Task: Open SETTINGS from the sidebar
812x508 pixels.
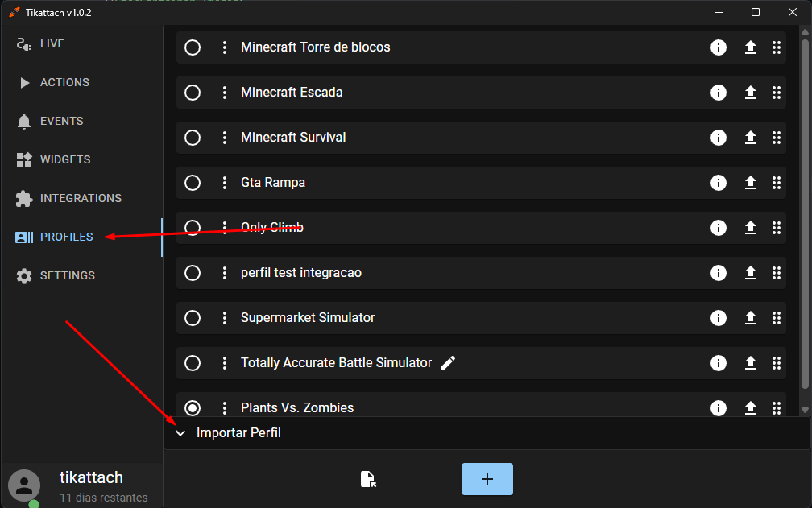Action: (x=81, y=275)
